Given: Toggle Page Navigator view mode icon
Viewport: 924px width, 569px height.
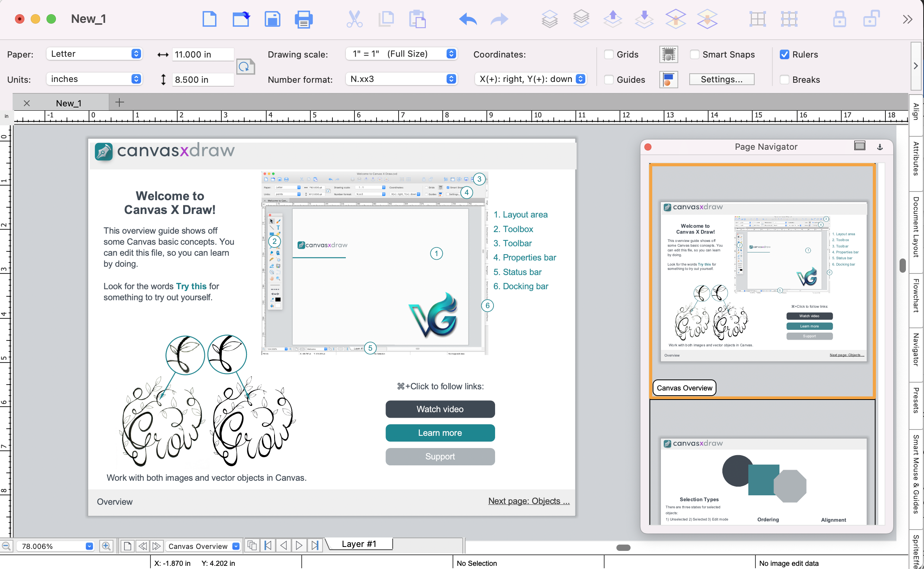Looking at the screenshot, I should tap(860, 146).
